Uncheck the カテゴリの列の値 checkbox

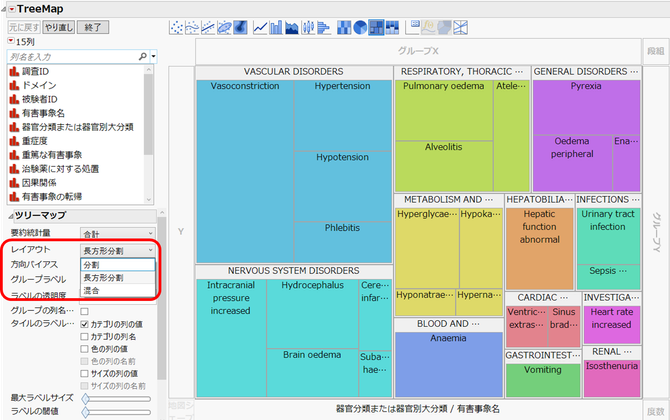(x=85, y=324)
